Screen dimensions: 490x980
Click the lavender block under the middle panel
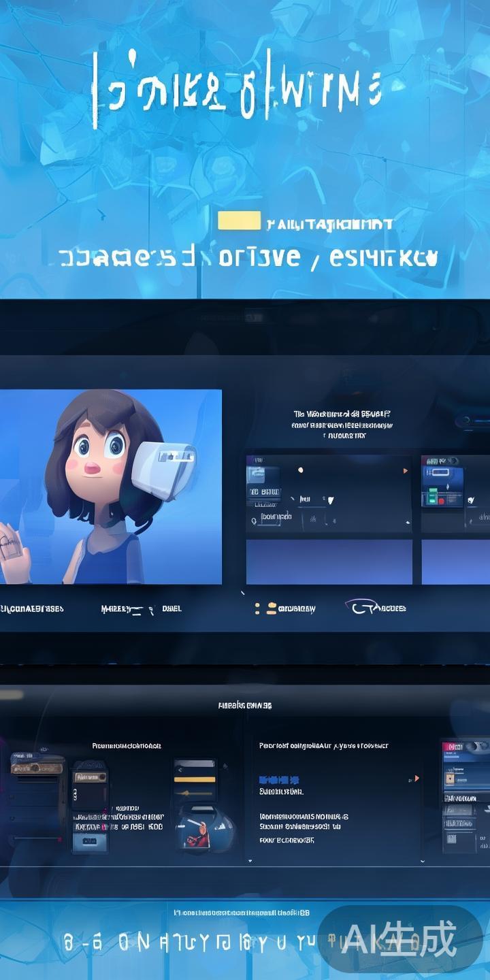tap(329, 561)
